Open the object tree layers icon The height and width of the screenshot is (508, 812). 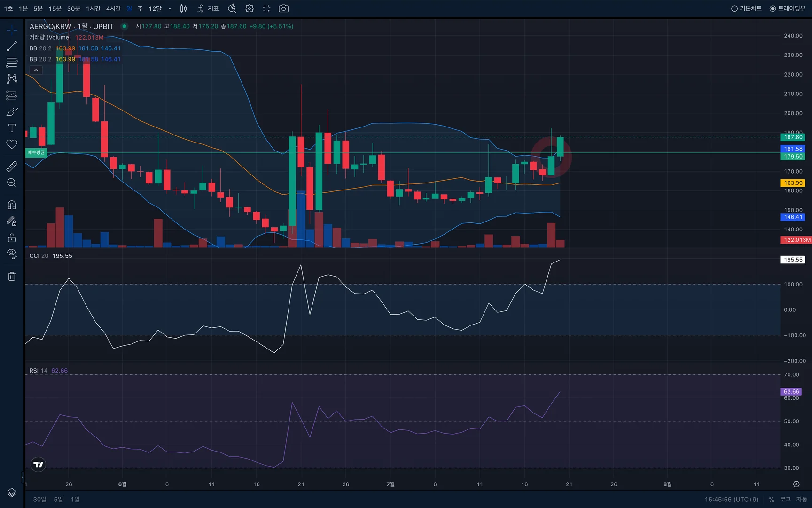click(12, 492)
